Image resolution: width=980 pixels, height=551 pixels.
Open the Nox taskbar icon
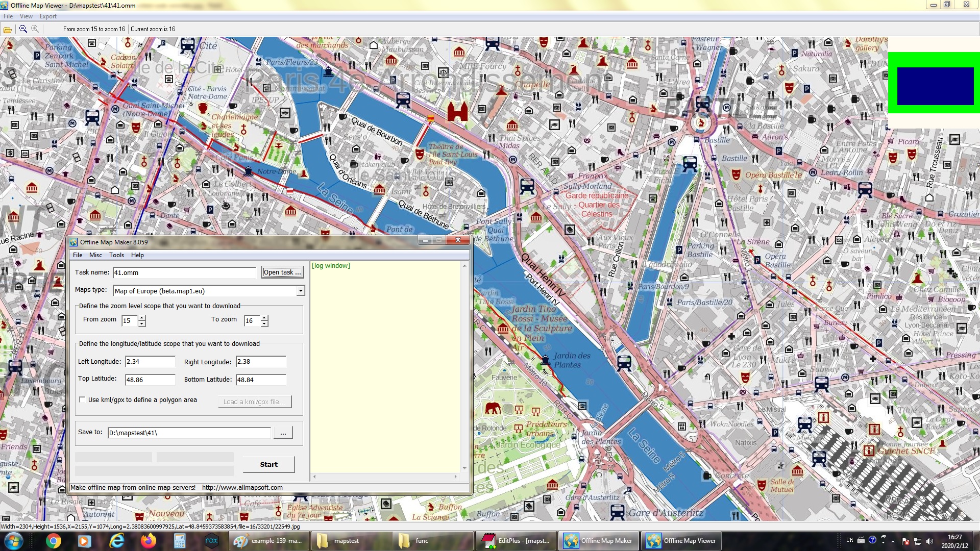[x=211, y=541]
